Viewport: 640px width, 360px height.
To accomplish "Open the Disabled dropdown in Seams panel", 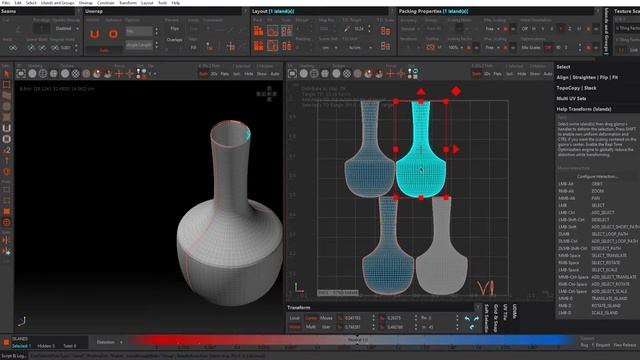I will [67, 29].
